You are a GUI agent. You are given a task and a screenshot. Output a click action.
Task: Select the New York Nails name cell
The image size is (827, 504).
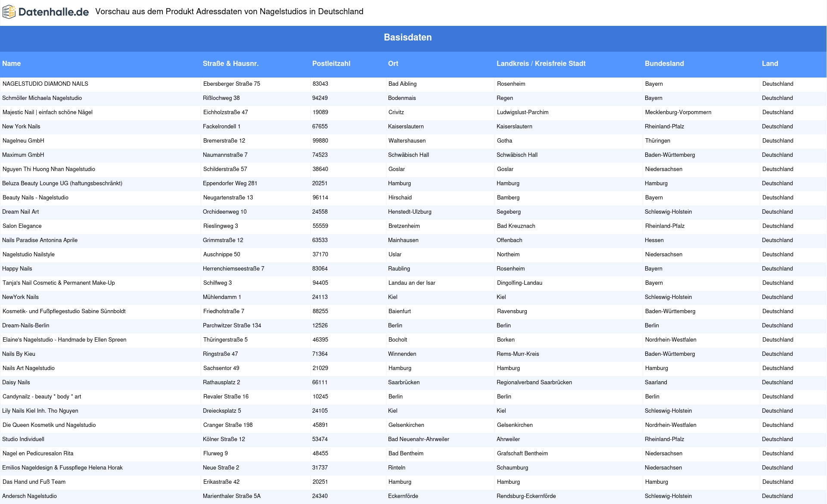click(x=21, y=127)
